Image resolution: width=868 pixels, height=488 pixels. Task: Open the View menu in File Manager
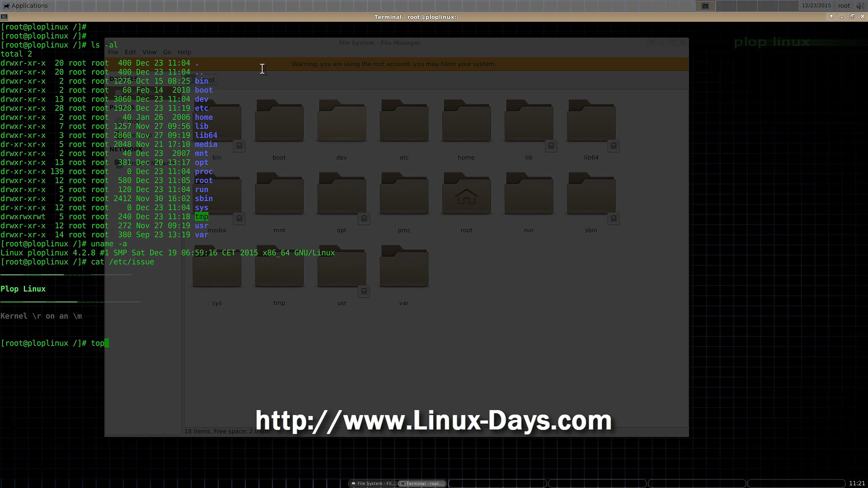click(x=149, y=52)
